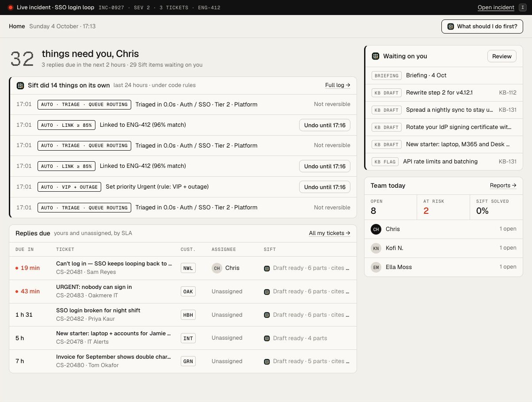Click the GRN customer tag

point(188,361)
